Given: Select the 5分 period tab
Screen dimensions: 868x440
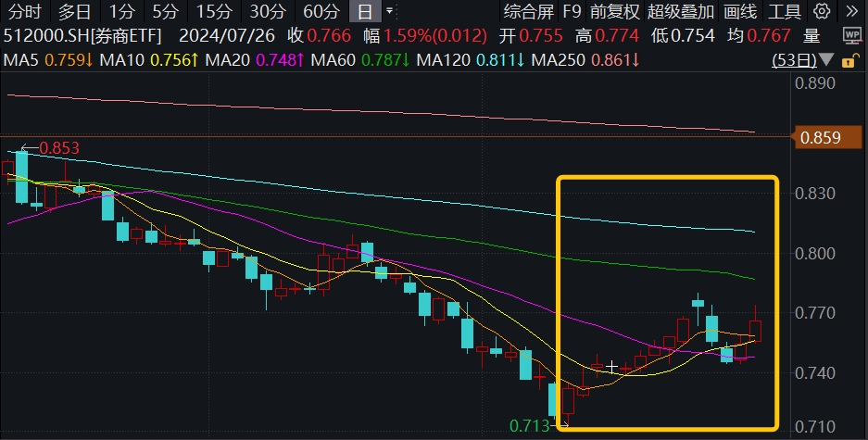Looking at the screenshot, I should [x=166, y=11].
